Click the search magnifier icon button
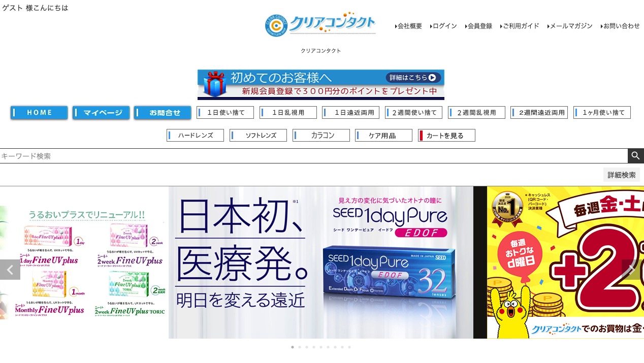644x363 pixels. point(636,156)
